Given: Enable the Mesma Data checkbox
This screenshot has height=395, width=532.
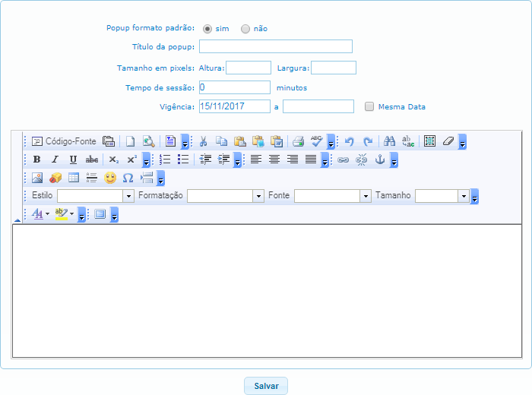Looking at the screenshot, I should (x=369, y=107).
